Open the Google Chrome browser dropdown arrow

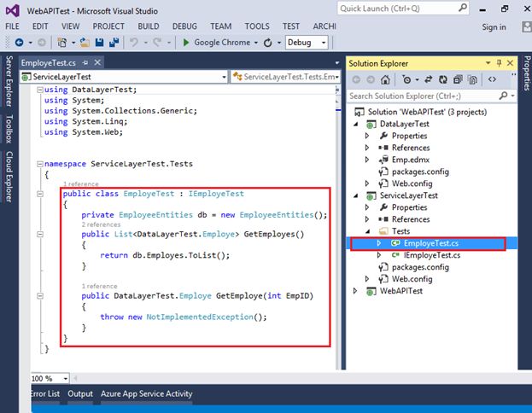(256, 43)
